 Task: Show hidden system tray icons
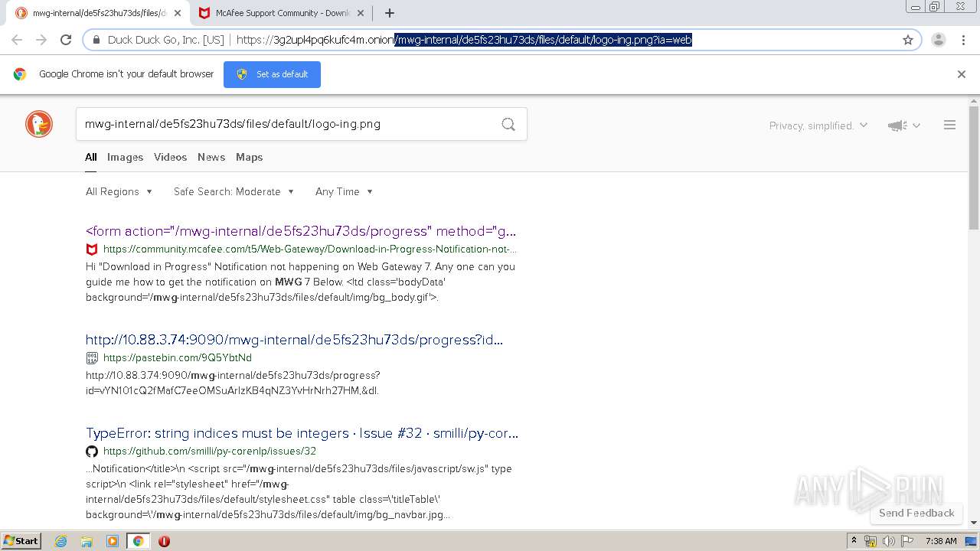[x=854, y=540]
